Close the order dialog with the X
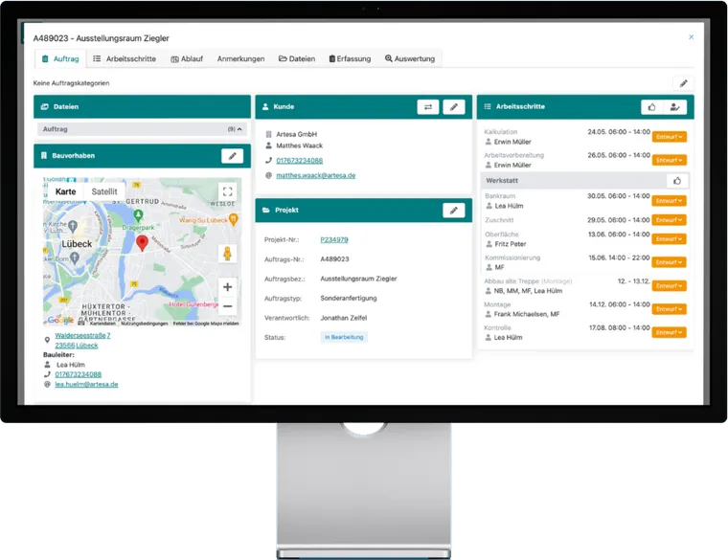The width and height of the screenshot is (728, 560). point(691,37)
